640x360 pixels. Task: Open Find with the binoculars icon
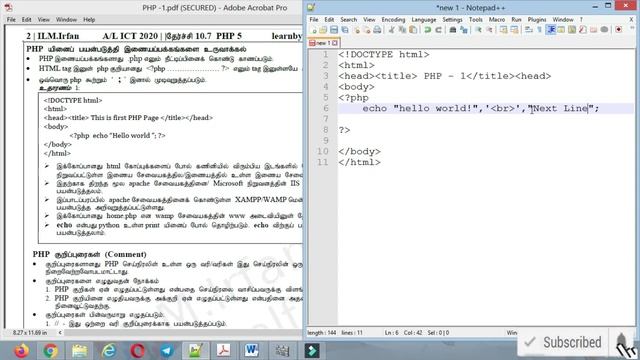[x=453, y=30]
